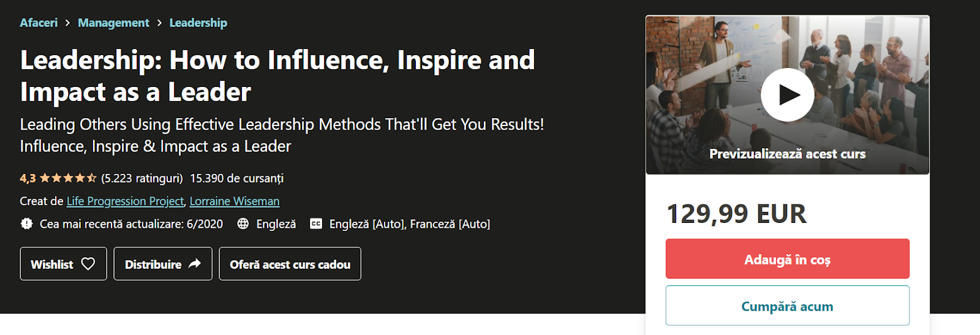The width and height of the screenshot is (980, 335).
Task: Click the globe language icon
Action: click(243, 224)
